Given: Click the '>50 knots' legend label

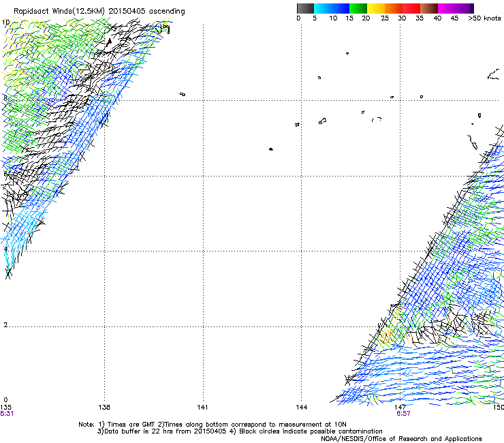Looking at the screenshot, I should coord(484,18).
